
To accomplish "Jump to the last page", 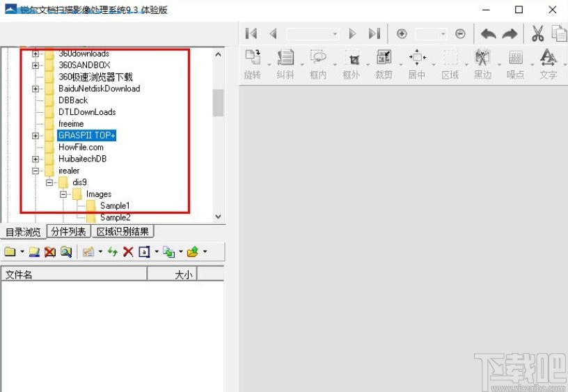I will point(374,33).
